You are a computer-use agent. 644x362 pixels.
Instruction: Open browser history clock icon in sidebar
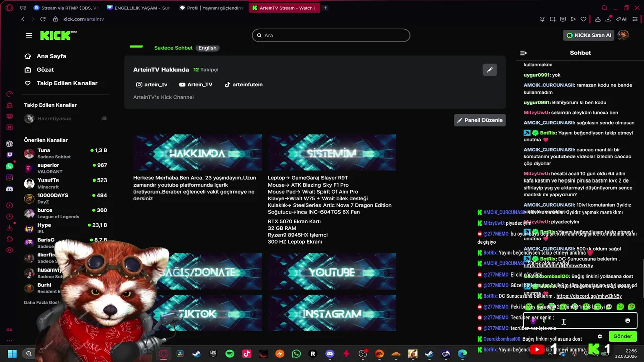tap(9, 216)
